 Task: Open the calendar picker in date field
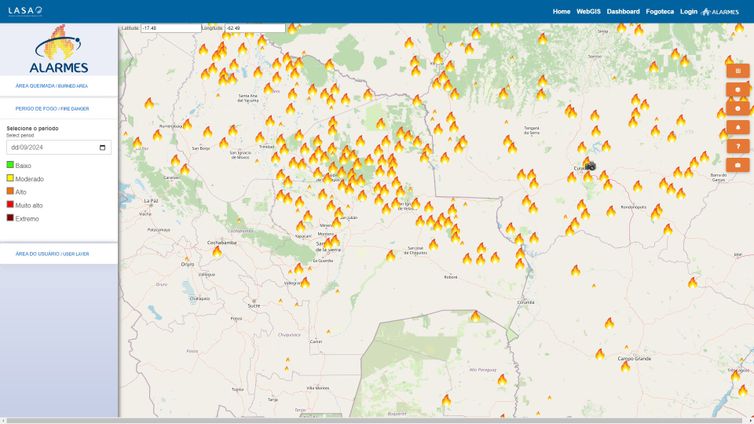[103, 147]
